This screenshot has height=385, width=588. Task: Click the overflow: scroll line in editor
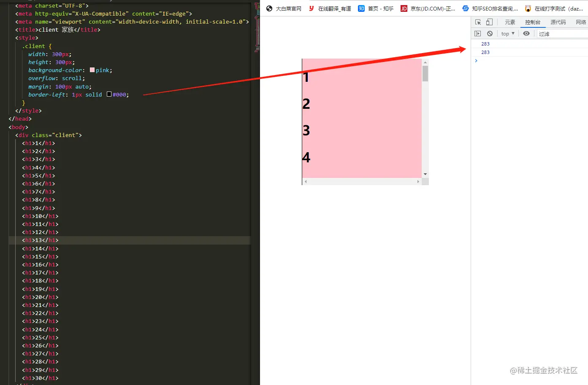[57, 78]
